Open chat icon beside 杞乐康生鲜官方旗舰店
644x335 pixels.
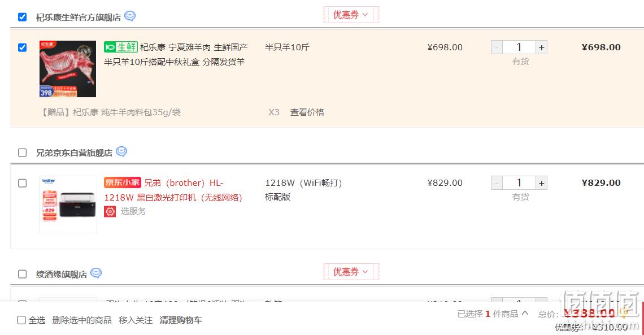(x=130, y=16)
